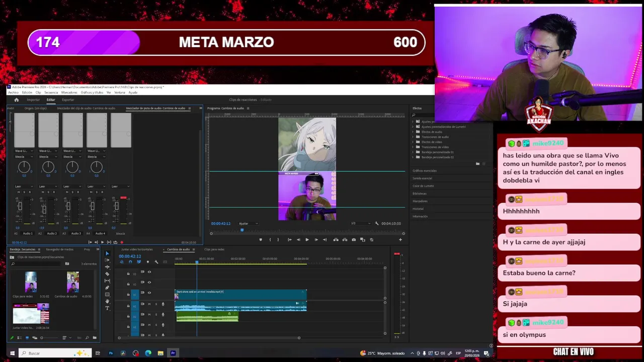644x362 pixels.
Task: Open the Sonido esencial panel
Action: (x=422, y=178)
